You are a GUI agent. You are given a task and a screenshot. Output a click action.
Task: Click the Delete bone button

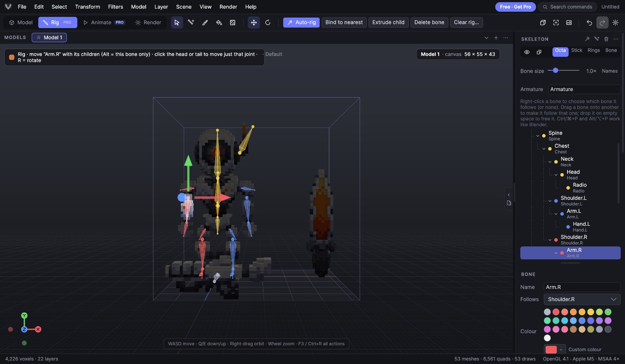429,23
